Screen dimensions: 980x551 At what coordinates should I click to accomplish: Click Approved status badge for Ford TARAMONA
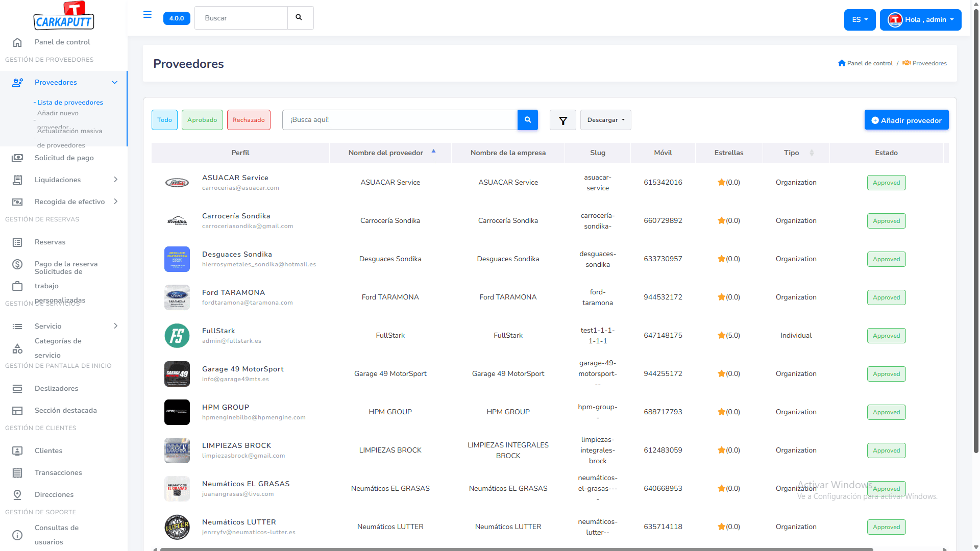coord(886,297)
